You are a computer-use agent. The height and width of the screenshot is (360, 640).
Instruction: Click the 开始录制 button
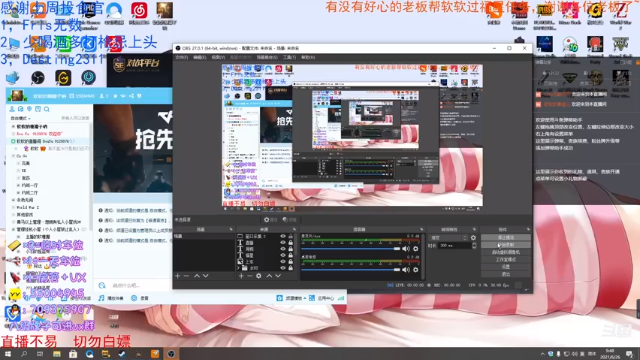tap(506, 244)
